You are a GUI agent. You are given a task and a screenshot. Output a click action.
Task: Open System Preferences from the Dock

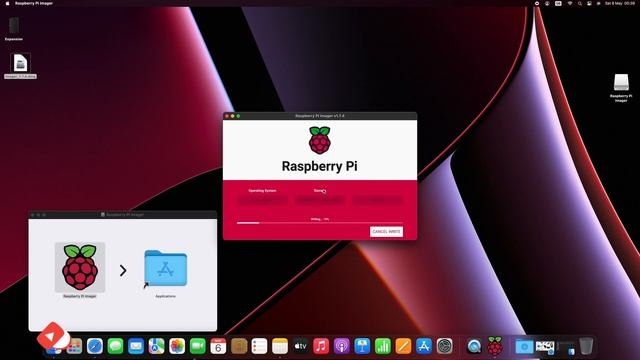(444, 347)
